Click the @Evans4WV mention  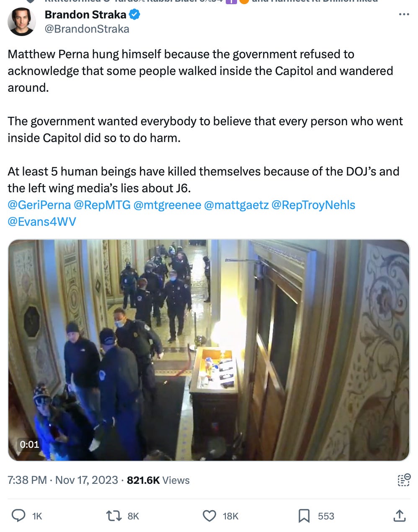click(x=42, y=222)
